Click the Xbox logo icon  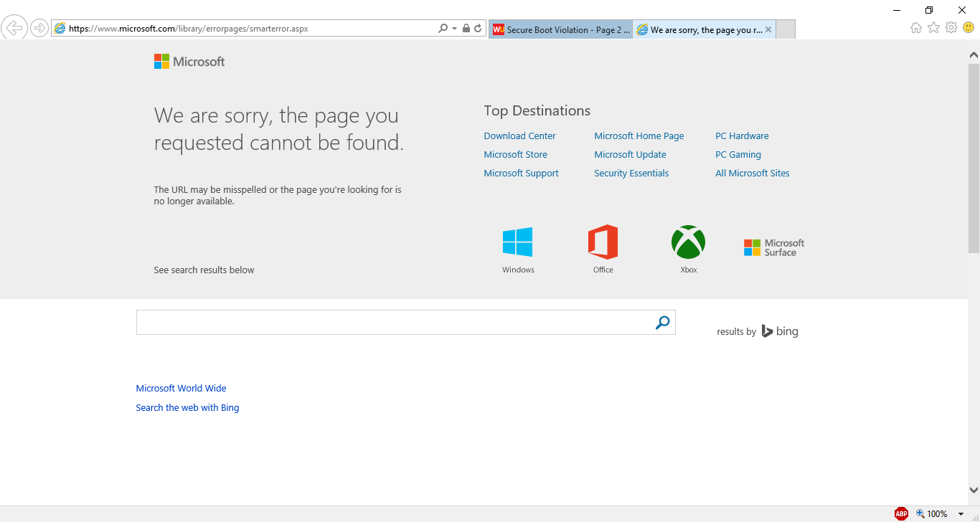688,242
